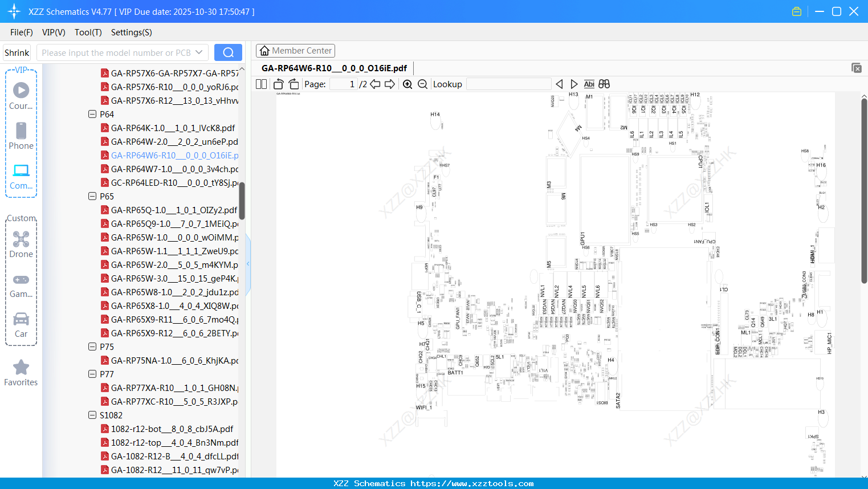
Task: Open the Computer category
Action: 21,176
